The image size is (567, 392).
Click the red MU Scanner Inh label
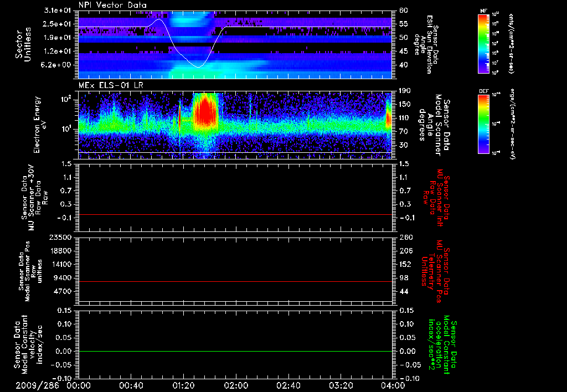click(436, 198)
